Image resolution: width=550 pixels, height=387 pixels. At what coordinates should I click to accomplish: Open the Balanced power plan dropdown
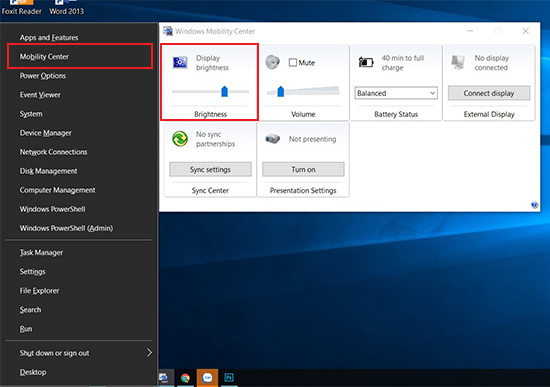click(x=396, y=93)
